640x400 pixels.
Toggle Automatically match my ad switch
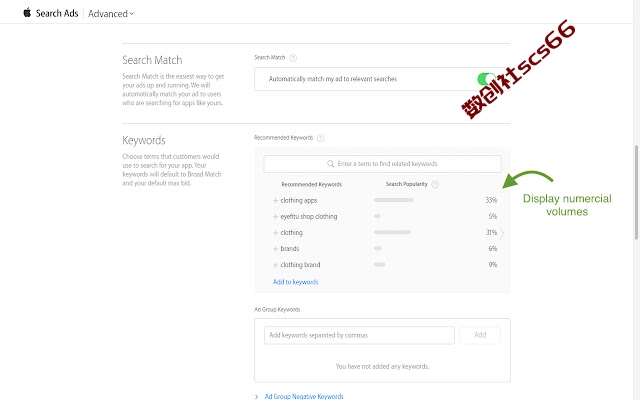(487, 79)
